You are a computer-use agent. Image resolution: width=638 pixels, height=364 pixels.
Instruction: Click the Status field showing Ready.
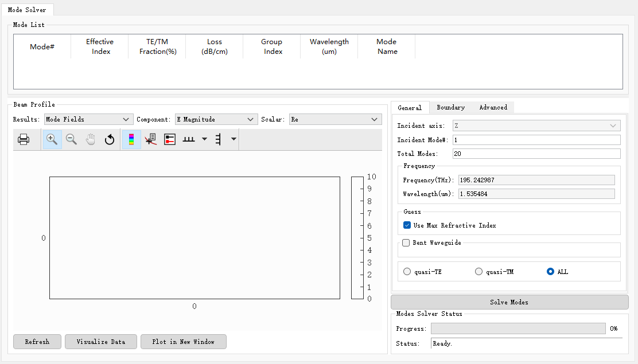[526, 343]
